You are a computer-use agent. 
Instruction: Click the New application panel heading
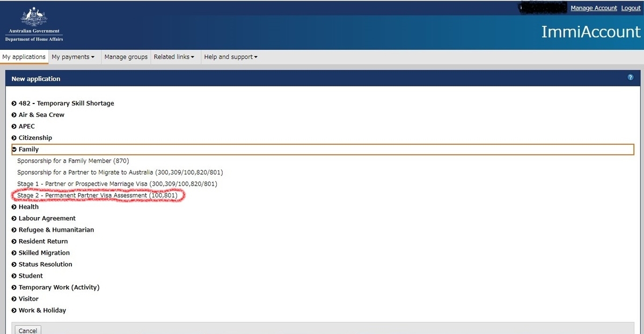coord(36,79)
